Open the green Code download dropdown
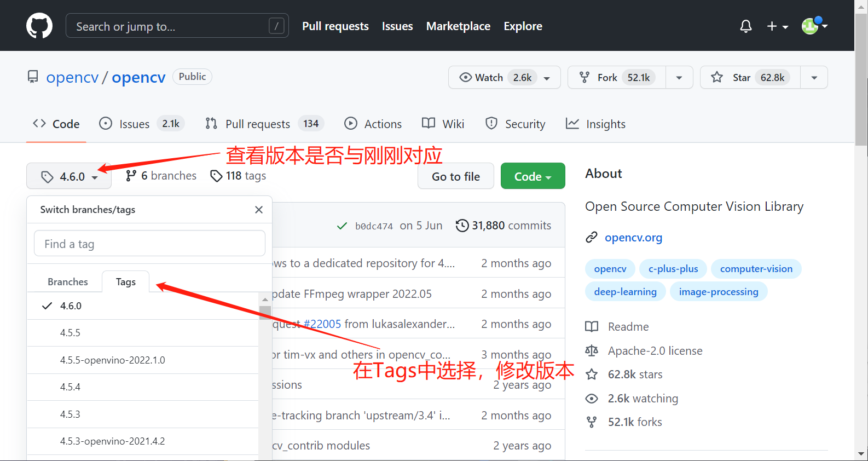Screen dimensions: 868x461 click(x=533, y=176)
